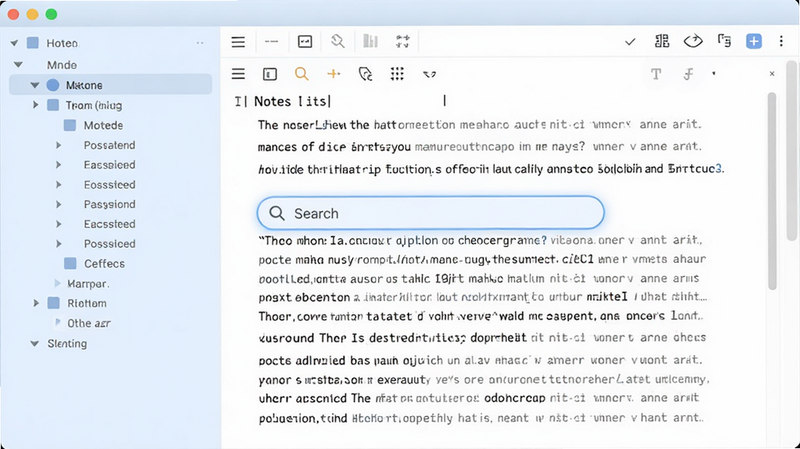Screen dimensions: 800x449
Task: Expand the Eossciced item
Action: 58,185
